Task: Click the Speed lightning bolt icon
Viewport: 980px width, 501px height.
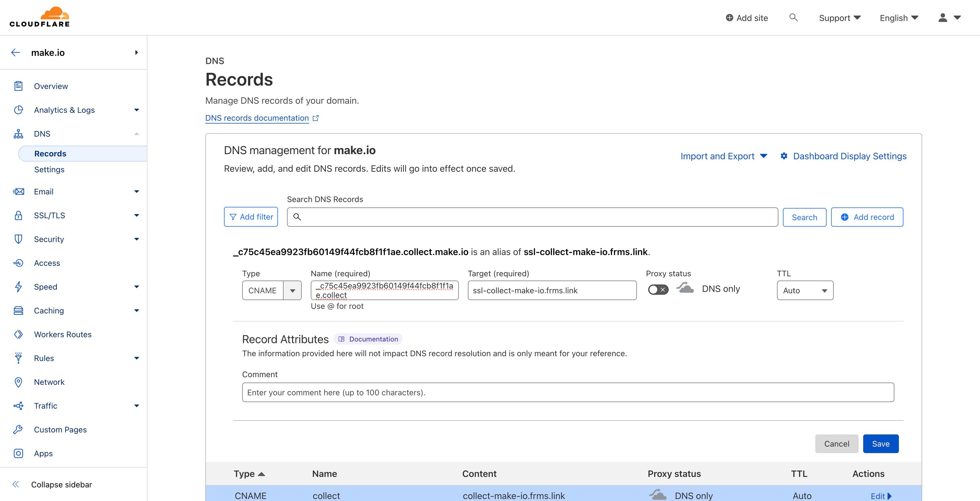Action: (x=18, y=286)
